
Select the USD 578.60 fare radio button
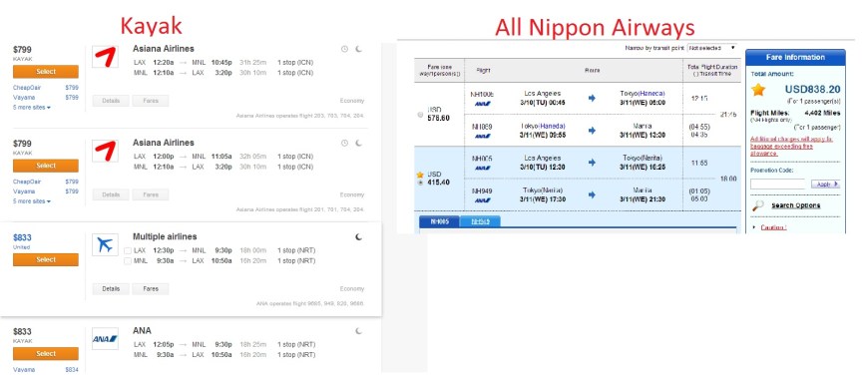click(x=420, y=115)
